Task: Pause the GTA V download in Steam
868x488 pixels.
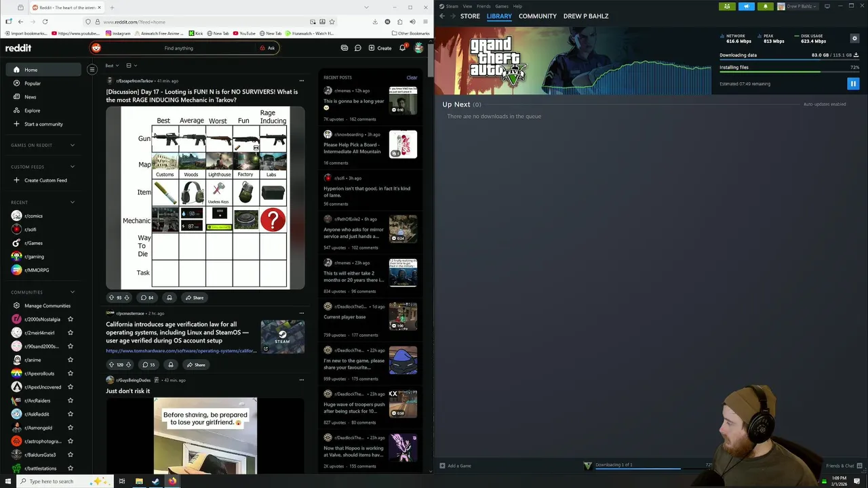Action: (x=853, y=83)
